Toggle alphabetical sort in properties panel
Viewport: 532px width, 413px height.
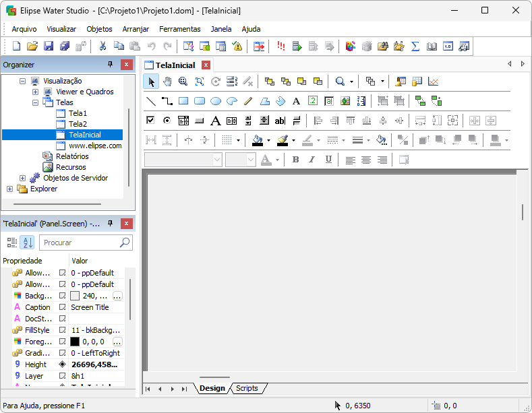(27, 243)
